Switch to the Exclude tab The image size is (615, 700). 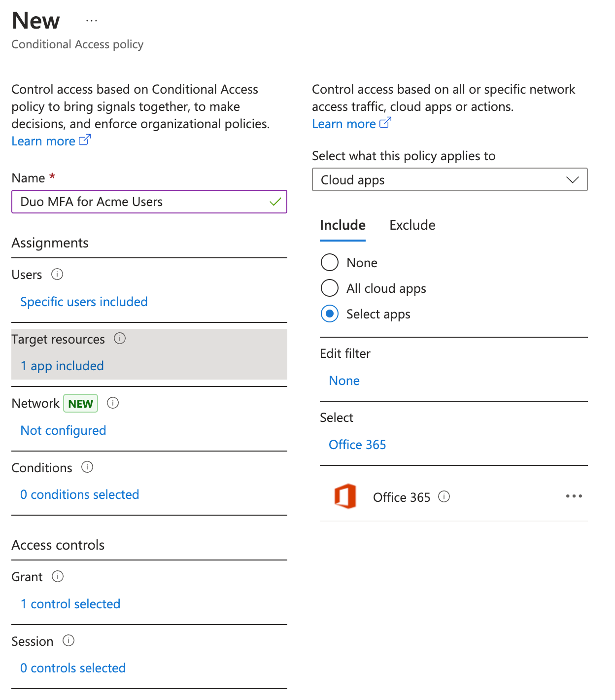412,225
